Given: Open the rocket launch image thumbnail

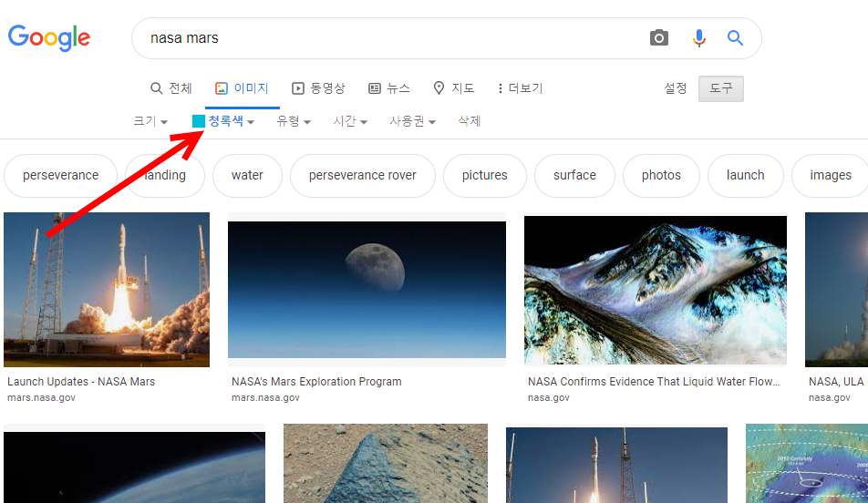Looking at the screenshot, I should click(x=107, y=290).
